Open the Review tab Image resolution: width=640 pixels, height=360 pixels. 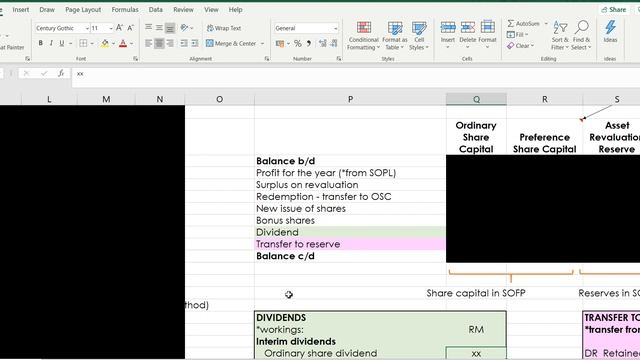(183, 9)
